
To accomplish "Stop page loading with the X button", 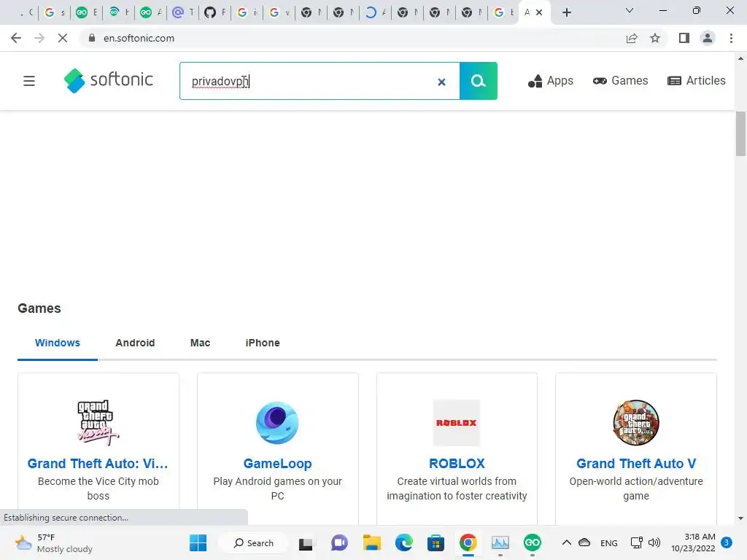I will coord(63,38).
